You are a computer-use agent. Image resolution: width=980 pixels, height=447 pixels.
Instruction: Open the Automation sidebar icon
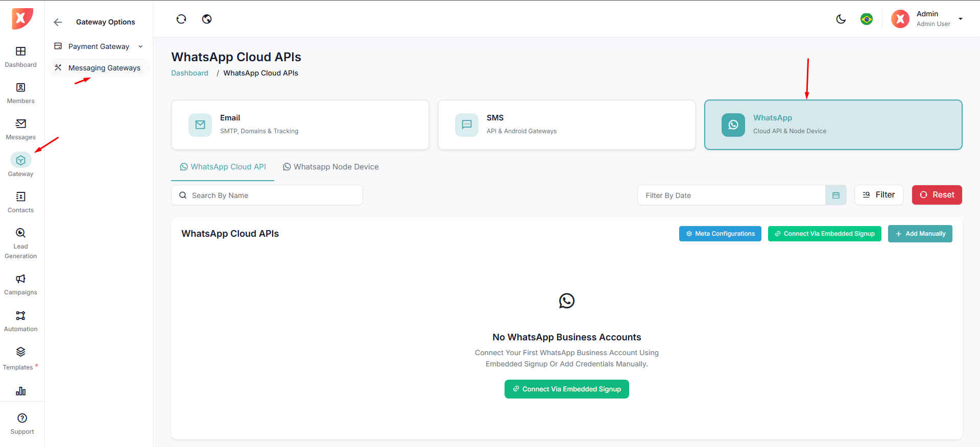tap(20, 316)
